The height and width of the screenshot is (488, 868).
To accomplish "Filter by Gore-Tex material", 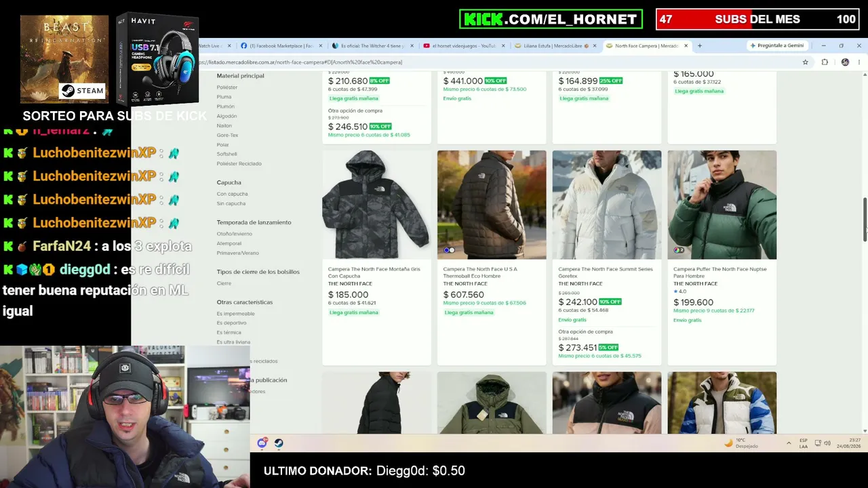I will click(227, 135).
